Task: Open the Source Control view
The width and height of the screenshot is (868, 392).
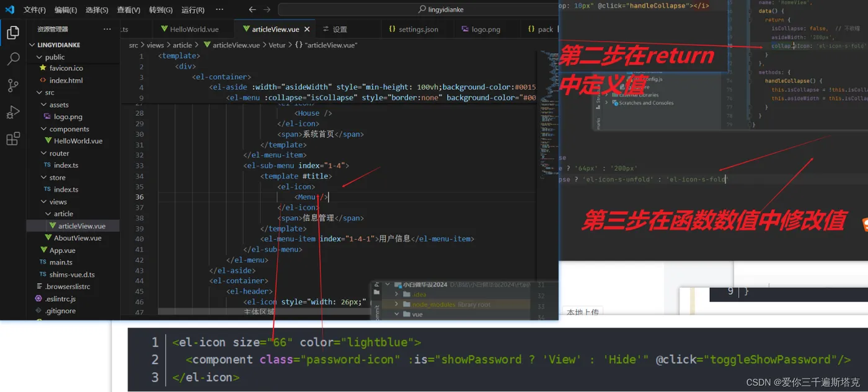Action: coord(13,86)
